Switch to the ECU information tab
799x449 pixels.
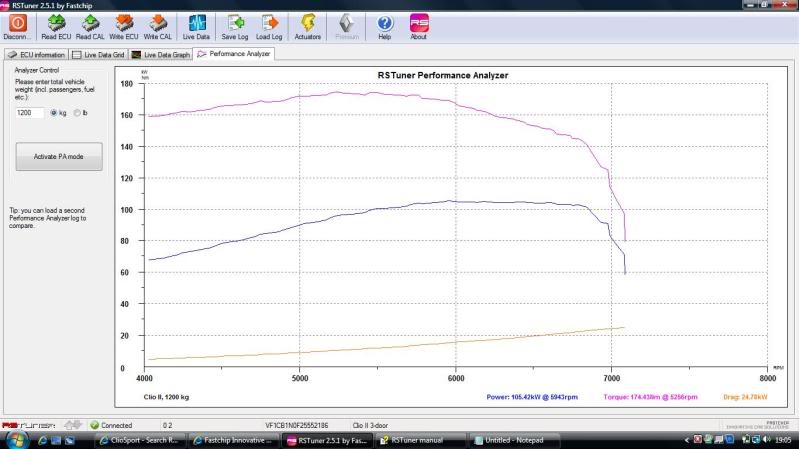(x=37, y=54)
